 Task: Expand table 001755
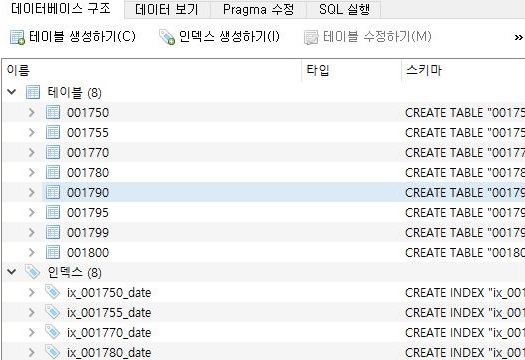coord(31,132)
